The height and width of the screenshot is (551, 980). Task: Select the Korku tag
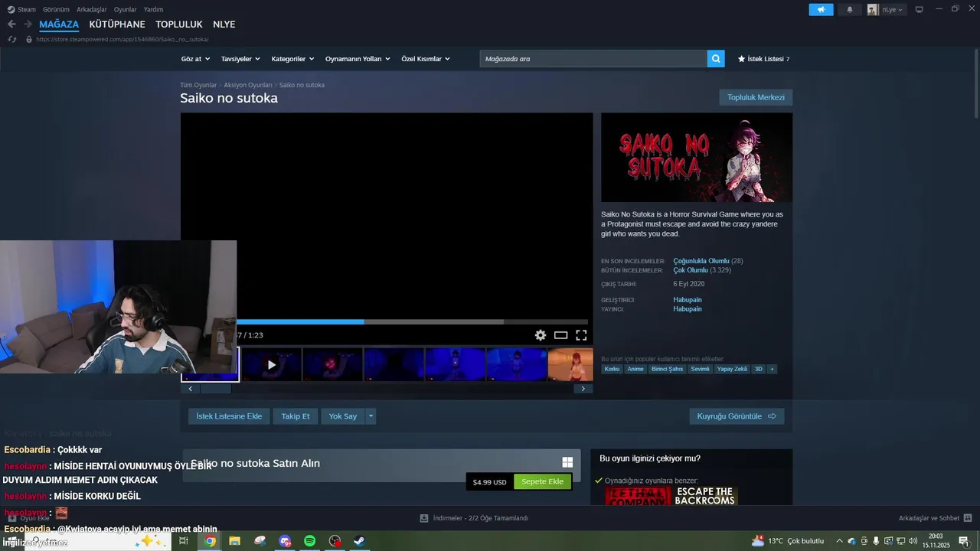pyautogui.click(x=612, y=369)
